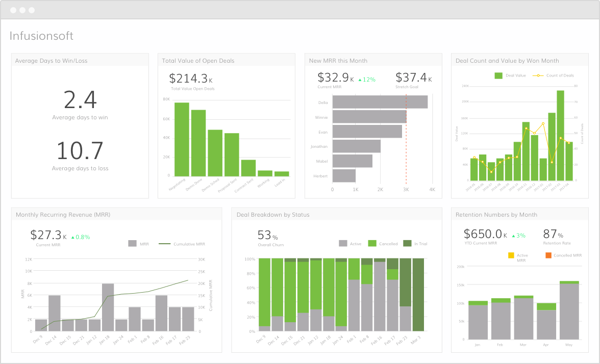Click the Infusionsoft dashboard title
The image size is (600, 364).
point(41,36)
